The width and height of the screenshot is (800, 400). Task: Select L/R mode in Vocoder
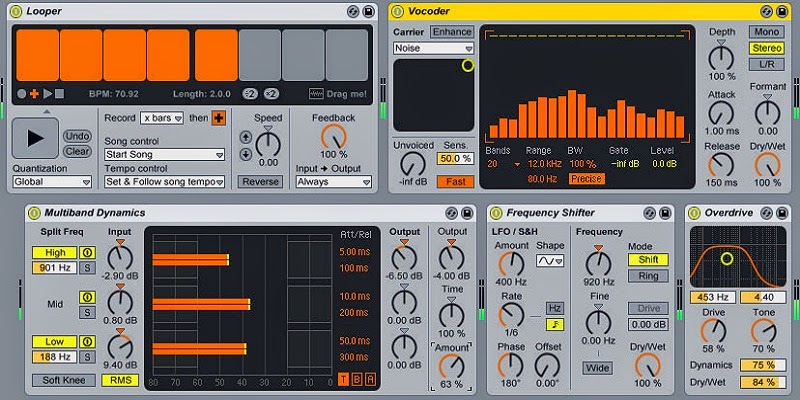pos(766,64)
